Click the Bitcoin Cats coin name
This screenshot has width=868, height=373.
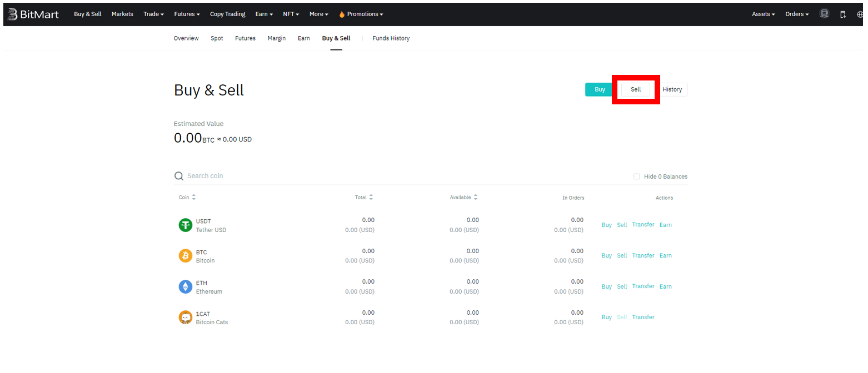click(x=212, y=322)
